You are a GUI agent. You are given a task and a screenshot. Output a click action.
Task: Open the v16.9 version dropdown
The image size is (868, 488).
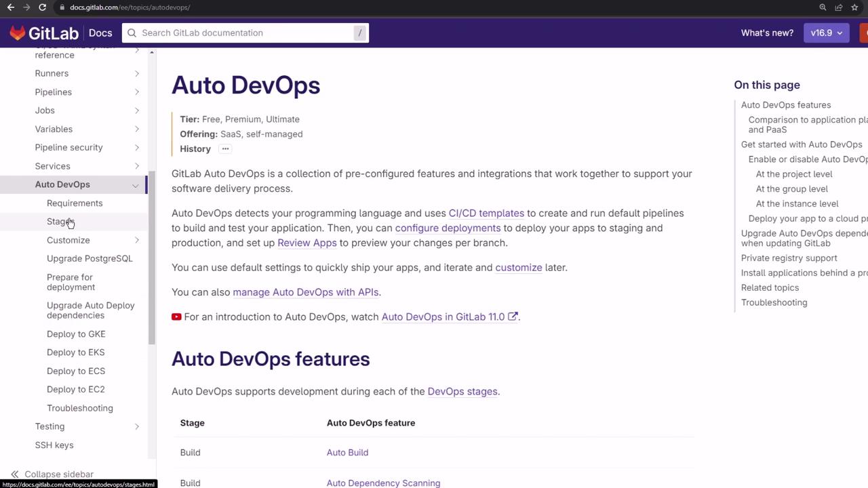826,33
